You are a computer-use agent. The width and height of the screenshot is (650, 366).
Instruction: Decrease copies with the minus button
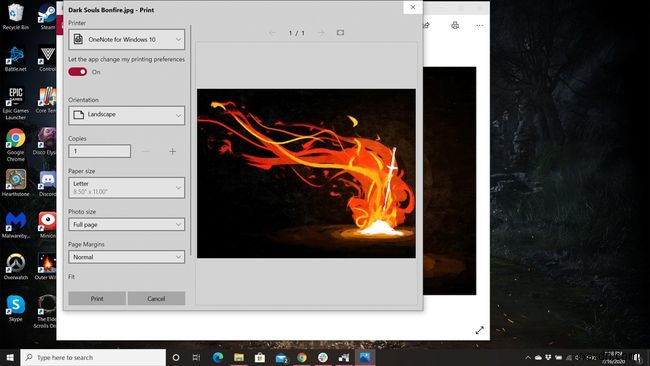pyautogui.click(x=146, y=151)
